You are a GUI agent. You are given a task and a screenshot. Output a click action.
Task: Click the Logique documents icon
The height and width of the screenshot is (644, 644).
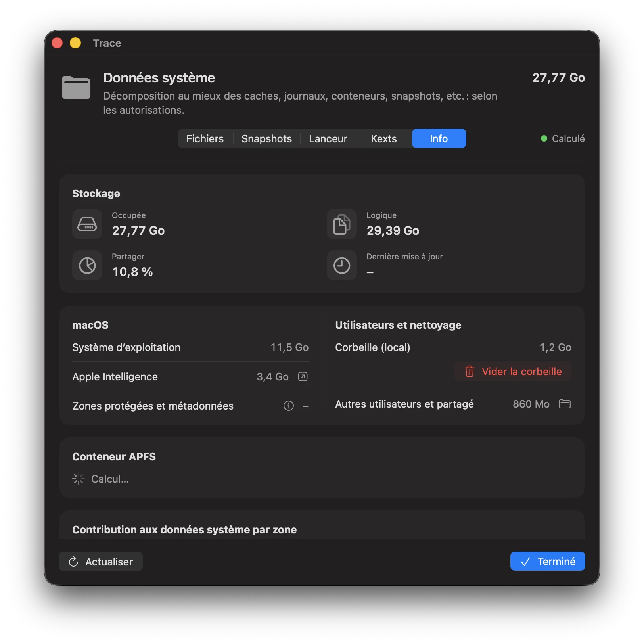(342, 224)
